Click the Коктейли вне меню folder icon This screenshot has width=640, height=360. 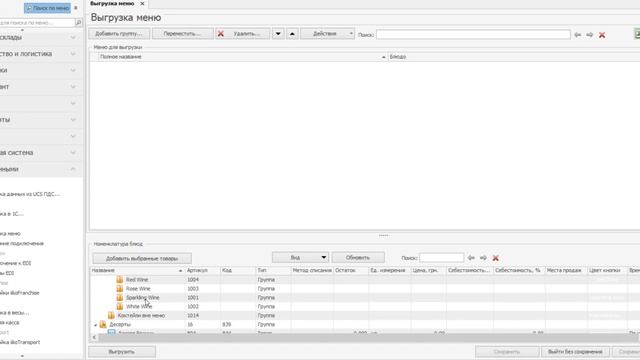pos(111,316)
